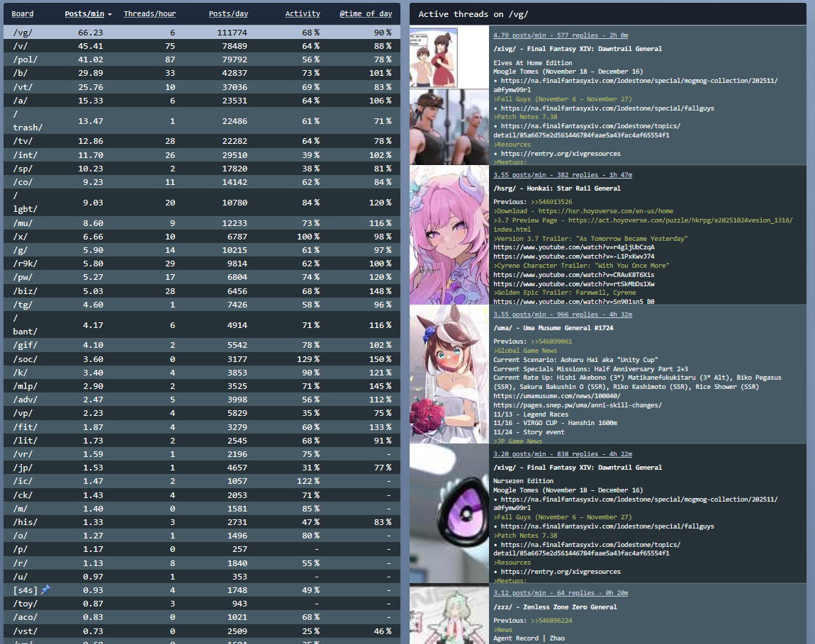Select the /vg/ board row
The image size is (815, 644).
(202, 32)
